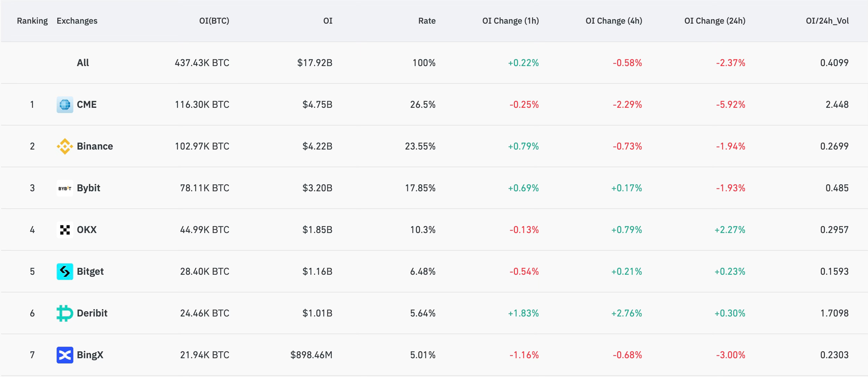Click the 23.55% rate cell
The width and height of the screenshot is (868, 377).
click(x=420, y=146)
